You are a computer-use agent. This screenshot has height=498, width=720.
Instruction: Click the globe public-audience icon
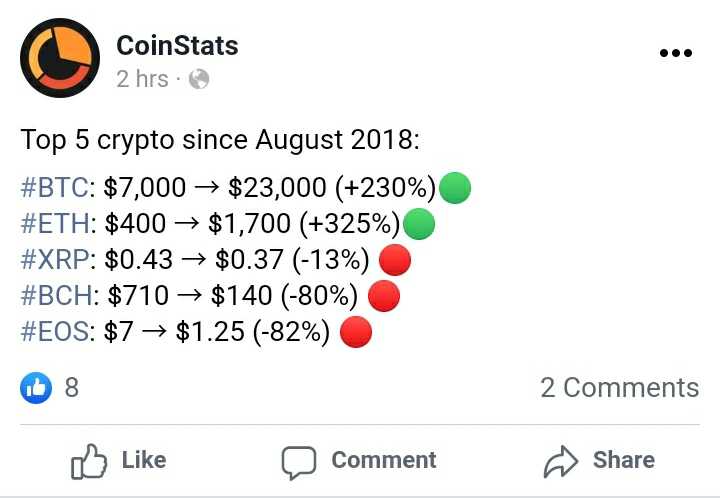(199, 79)
